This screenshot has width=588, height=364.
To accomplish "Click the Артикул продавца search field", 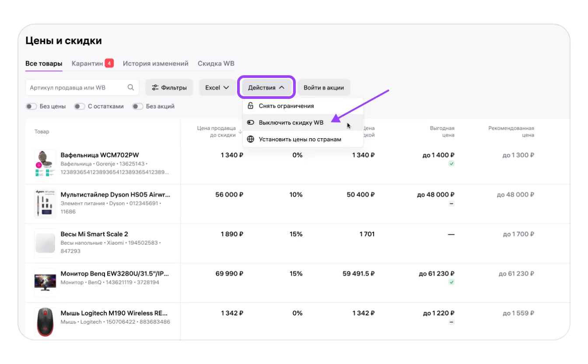I will 77,87.
